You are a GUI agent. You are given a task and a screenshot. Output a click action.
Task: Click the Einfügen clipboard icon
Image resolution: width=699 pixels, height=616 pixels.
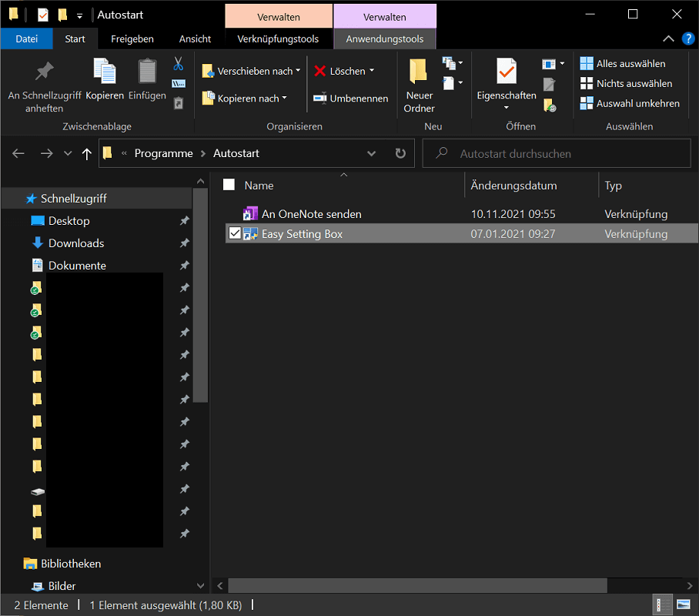(147, 71)
